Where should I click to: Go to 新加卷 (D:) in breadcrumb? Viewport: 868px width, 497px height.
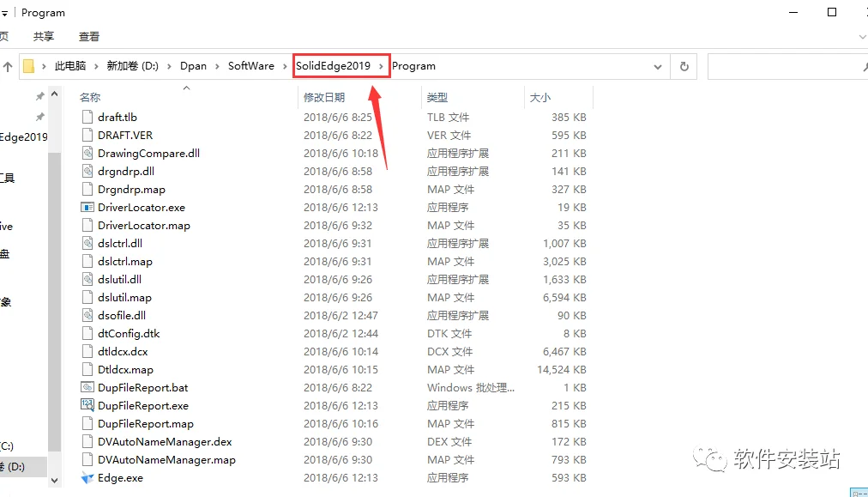[132, 66]
